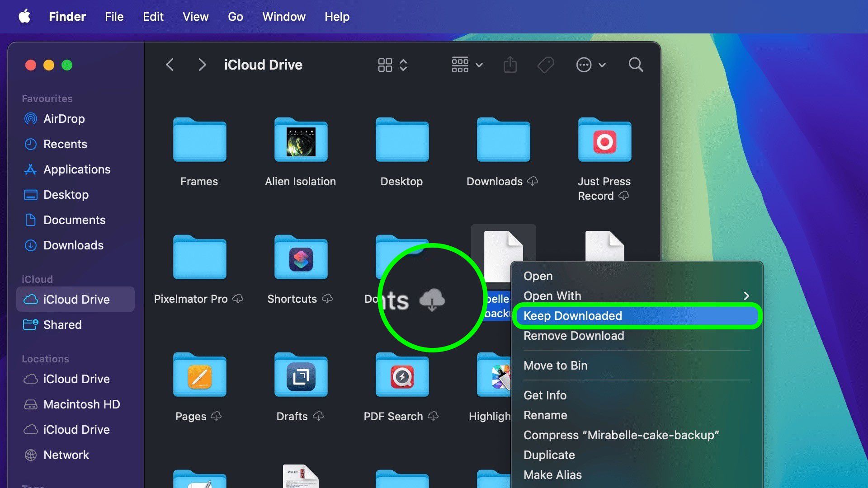Open the Pixelmator Pro folder
The width and height of the screenshot is (868, 488).
click(x=199, y=258)
